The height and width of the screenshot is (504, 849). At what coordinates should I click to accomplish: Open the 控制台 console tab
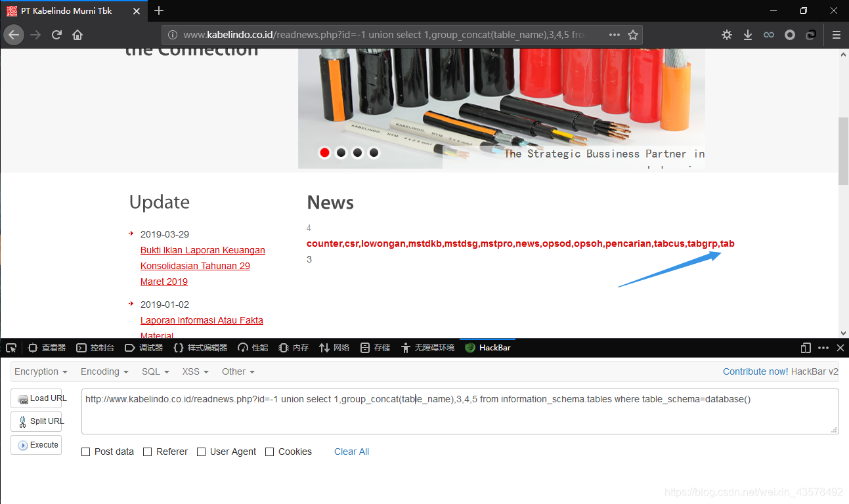(x=95, y=348)
